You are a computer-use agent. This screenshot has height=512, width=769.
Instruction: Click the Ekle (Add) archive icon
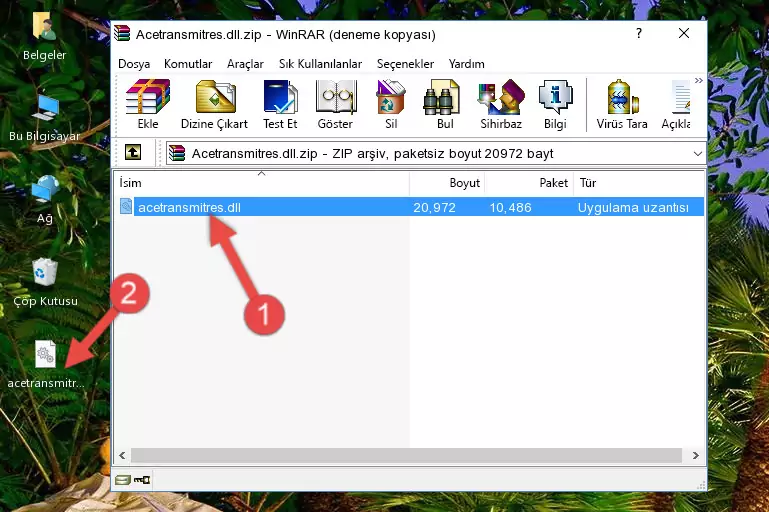tap(148, 97)
